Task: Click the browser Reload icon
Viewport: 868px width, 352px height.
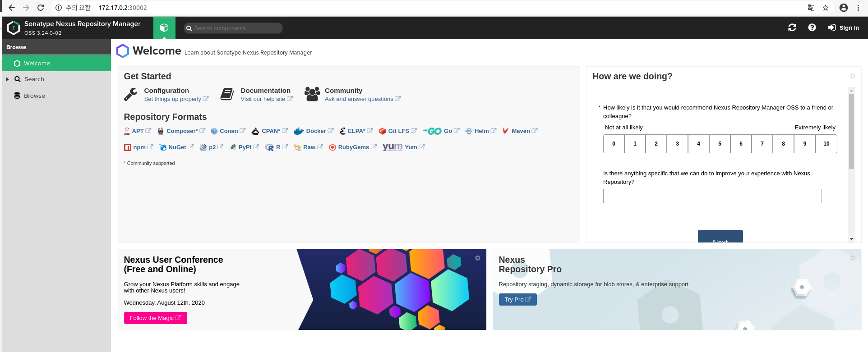Action: click(41, 8)
